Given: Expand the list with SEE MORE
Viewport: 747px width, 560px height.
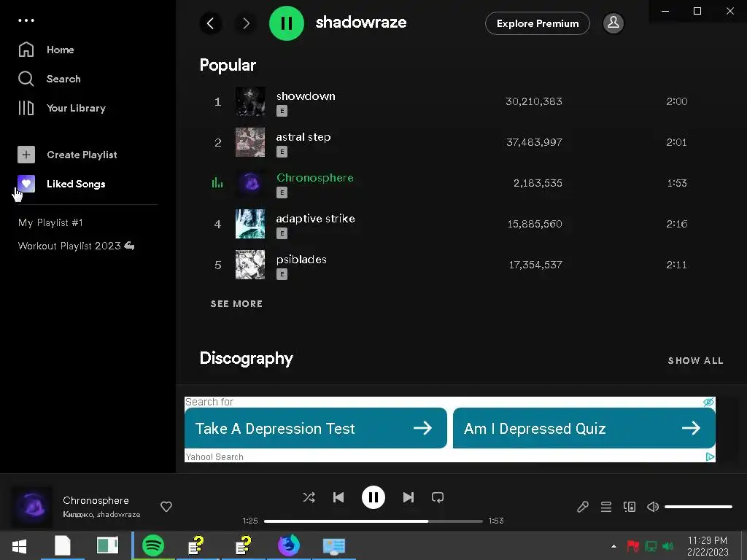Looking at the screenshot, I should coord(237,304).
